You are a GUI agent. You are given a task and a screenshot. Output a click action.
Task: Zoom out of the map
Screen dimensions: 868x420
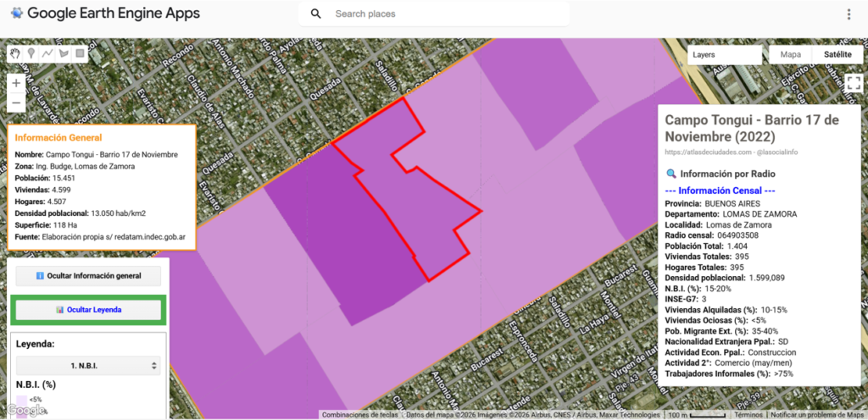[x=16, y=102]
